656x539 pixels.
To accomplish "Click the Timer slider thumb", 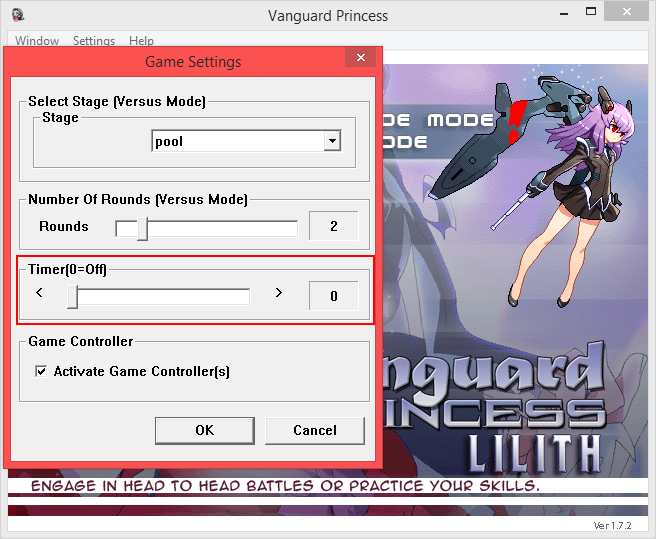I will click(72, 297).
